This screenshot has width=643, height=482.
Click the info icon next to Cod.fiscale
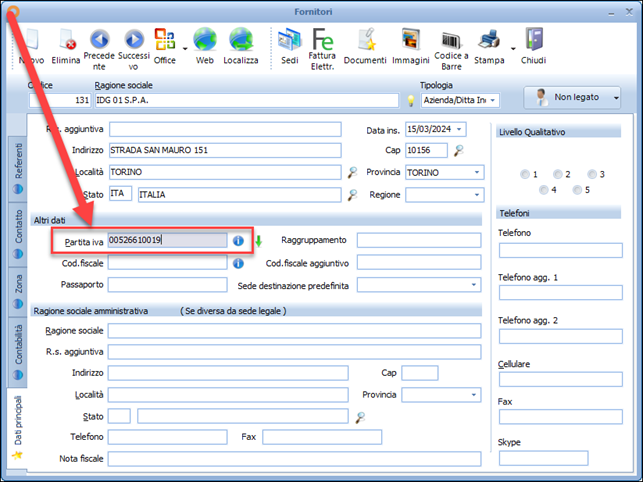click(x=238, y=263)
